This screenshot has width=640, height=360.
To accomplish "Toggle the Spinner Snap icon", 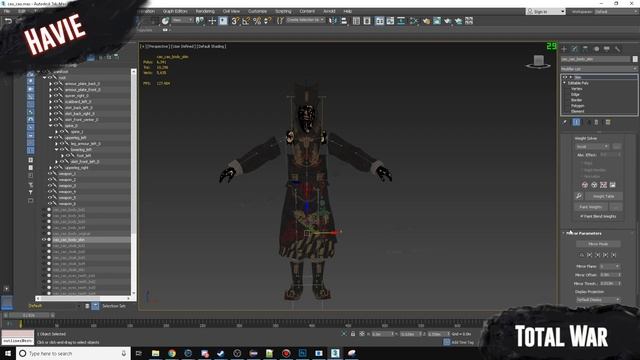I will (x=267, y=21).
